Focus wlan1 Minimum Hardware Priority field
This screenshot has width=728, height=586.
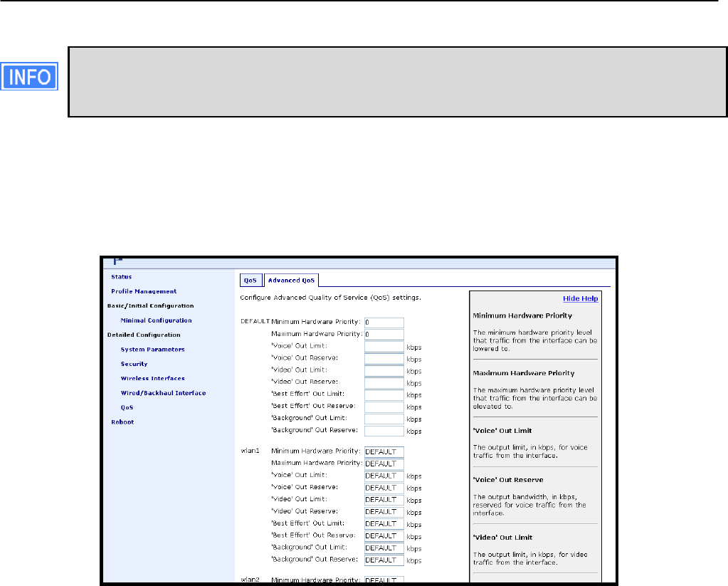pos(384,451)
